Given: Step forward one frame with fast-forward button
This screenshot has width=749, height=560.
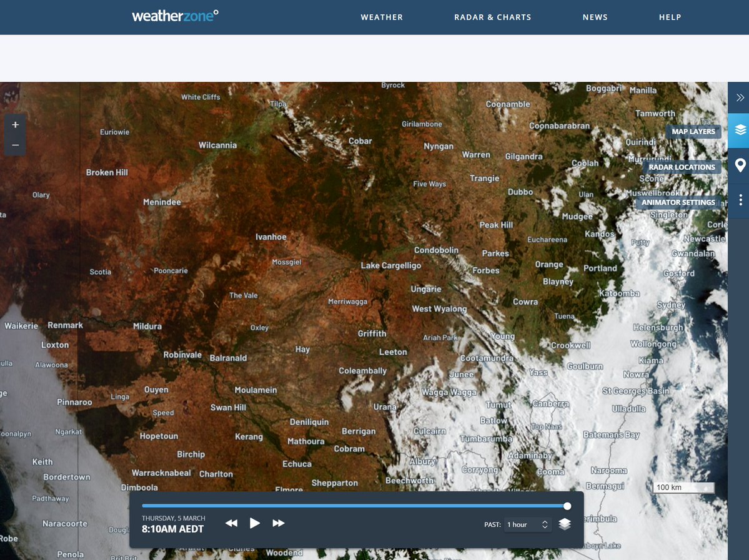Looking at the screenshot, I should click(x=279, y=523).
